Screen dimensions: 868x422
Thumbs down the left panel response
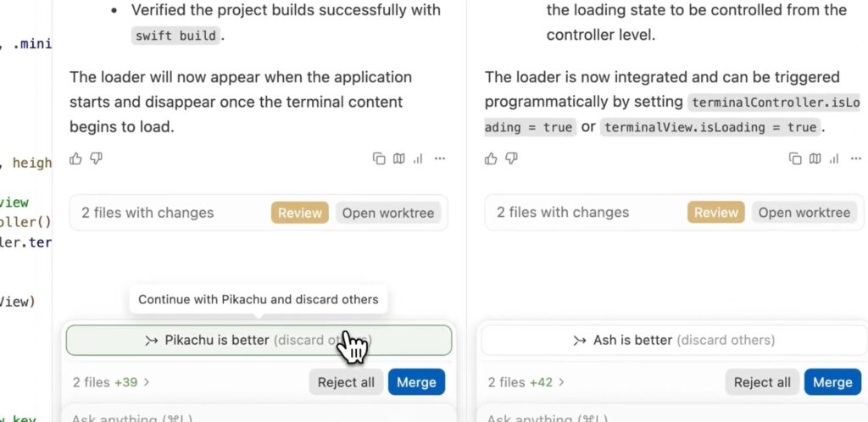click(97, 158)
